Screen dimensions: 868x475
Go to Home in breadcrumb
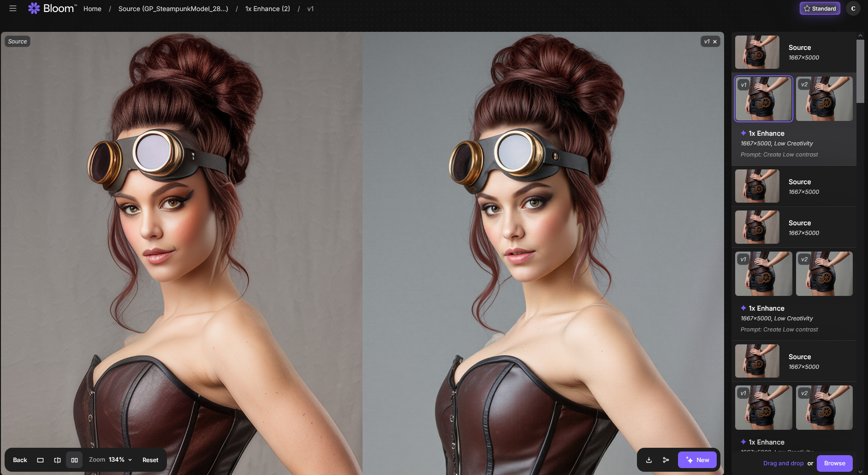[x=92, y=9]
